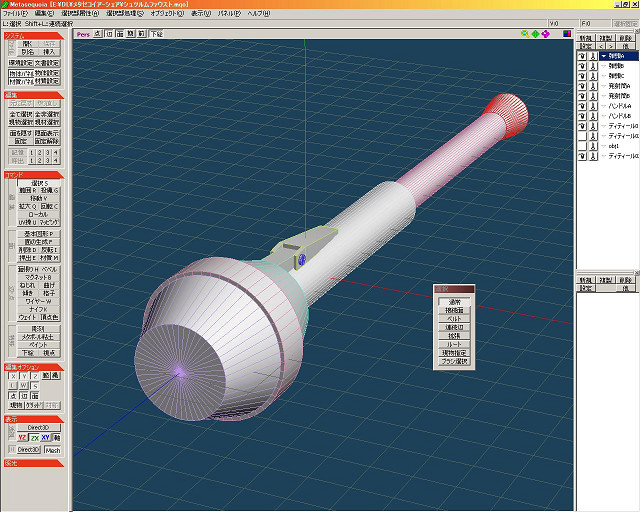Screen dimensions: 640x512
Task: Toggle eye visibility for 発射筒A object
Action: click(582, 86)
